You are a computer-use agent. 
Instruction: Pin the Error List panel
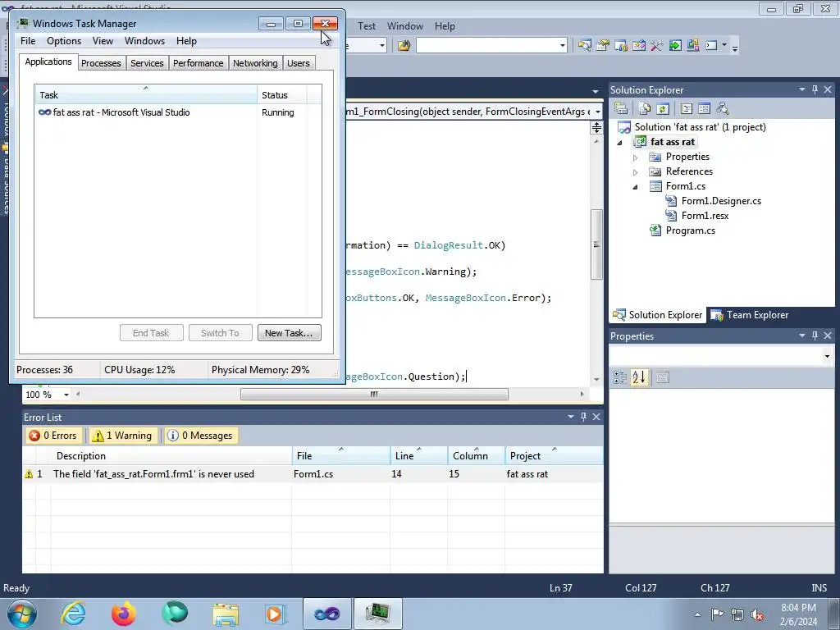click(x=583, y=417)
